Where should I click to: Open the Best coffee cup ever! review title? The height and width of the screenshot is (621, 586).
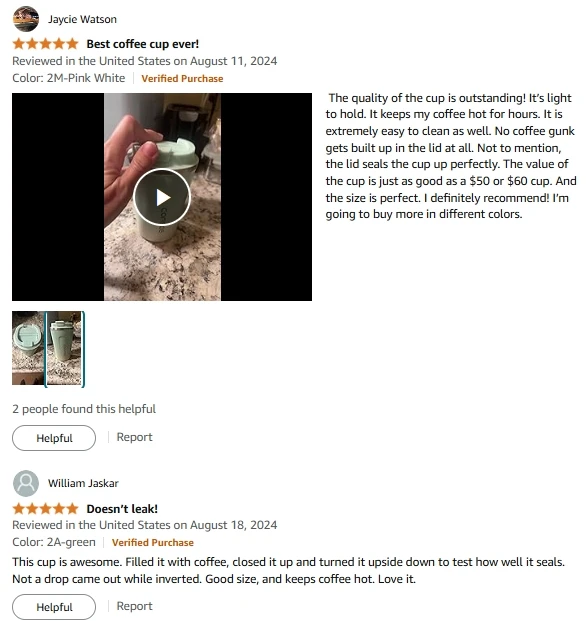[143, 44]
